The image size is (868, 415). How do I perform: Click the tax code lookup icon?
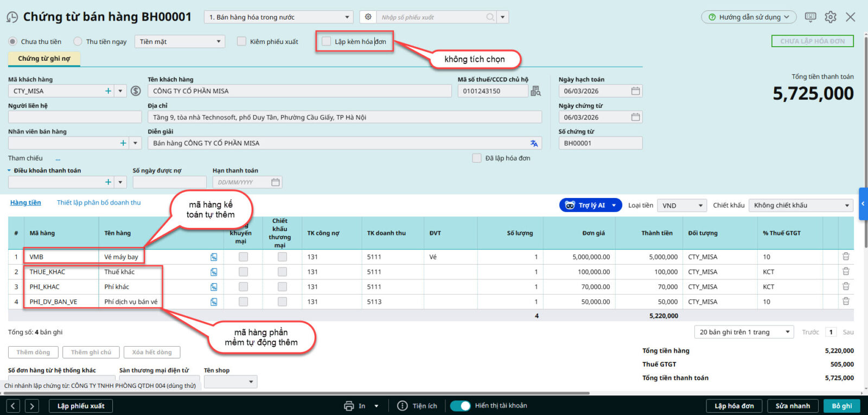click(x=535, y=91)
